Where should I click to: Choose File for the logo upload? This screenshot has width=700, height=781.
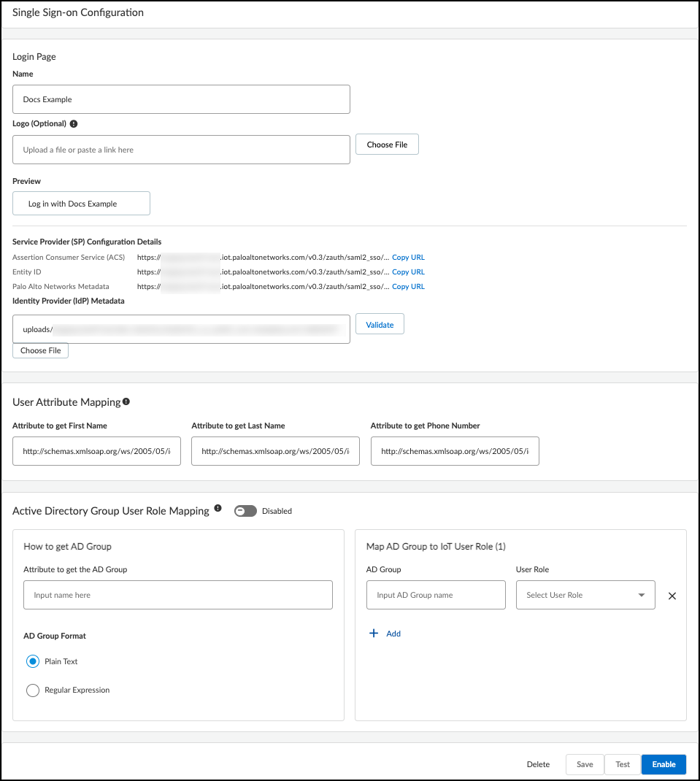click(387, 145)
